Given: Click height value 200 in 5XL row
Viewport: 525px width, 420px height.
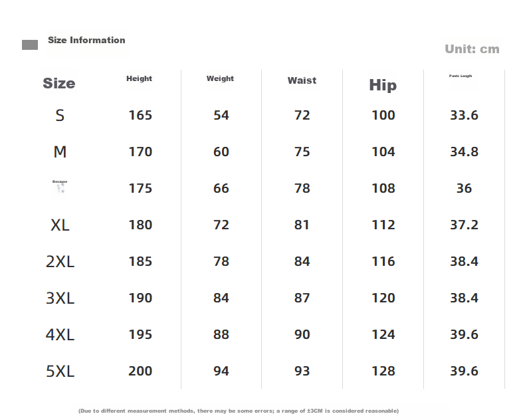Looking at the screenshot, I should [x=140, y=371].
